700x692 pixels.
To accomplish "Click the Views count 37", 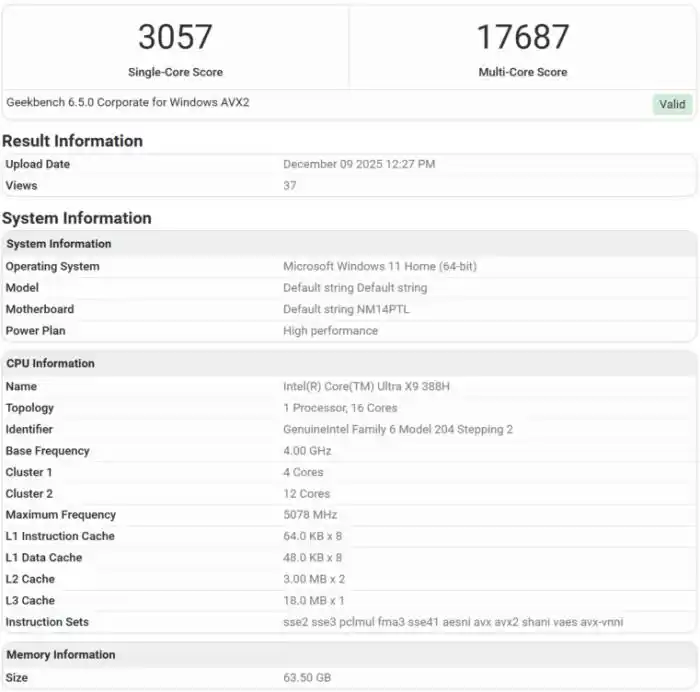I will coord(290,185).
